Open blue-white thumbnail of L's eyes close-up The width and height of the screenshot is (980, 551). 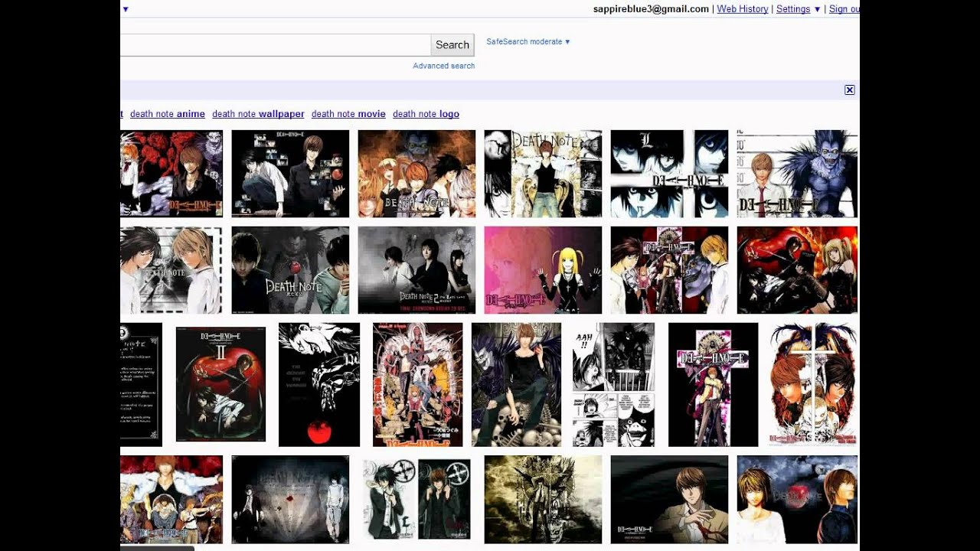[x=669, y=174]
